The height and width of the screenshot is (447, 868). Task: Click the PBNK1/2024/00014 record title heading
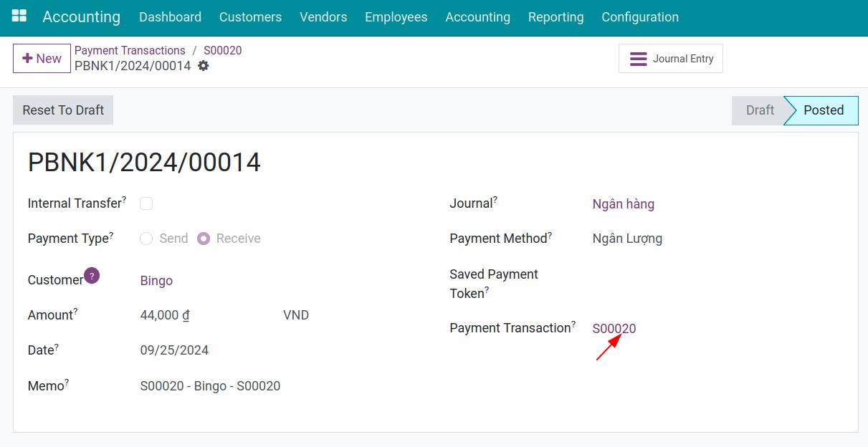click(144, 163)
